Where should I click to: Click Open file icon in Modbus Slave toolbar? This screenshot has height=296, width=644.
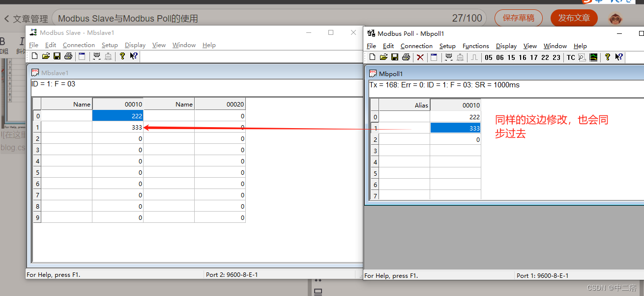46,56
